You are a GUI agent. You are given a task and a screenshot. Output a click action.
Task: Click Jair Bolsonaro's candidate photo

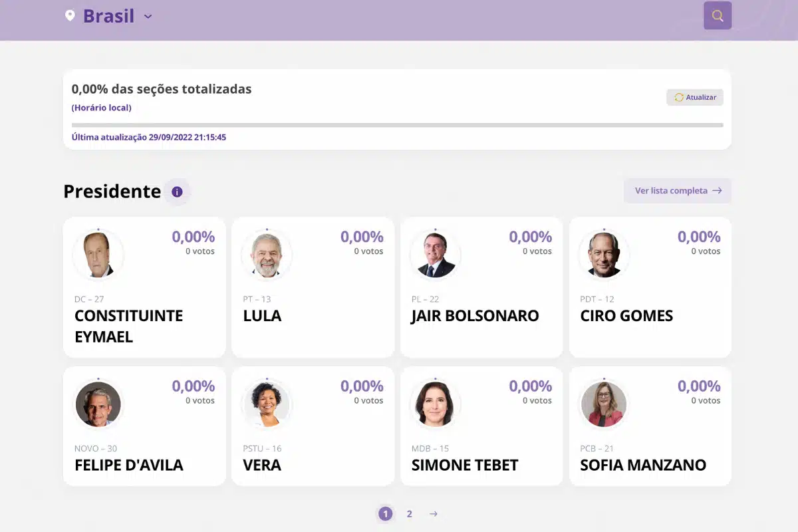pos(435,255)
